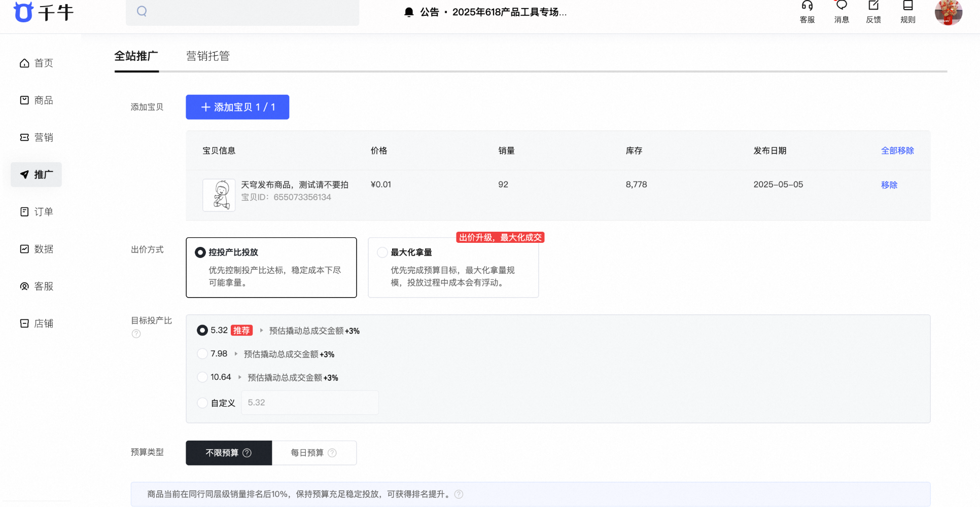Click the ¥0.01 price cell
This screenshot has height=507, width=980.
pyautogui.click(x=381, y=185)
